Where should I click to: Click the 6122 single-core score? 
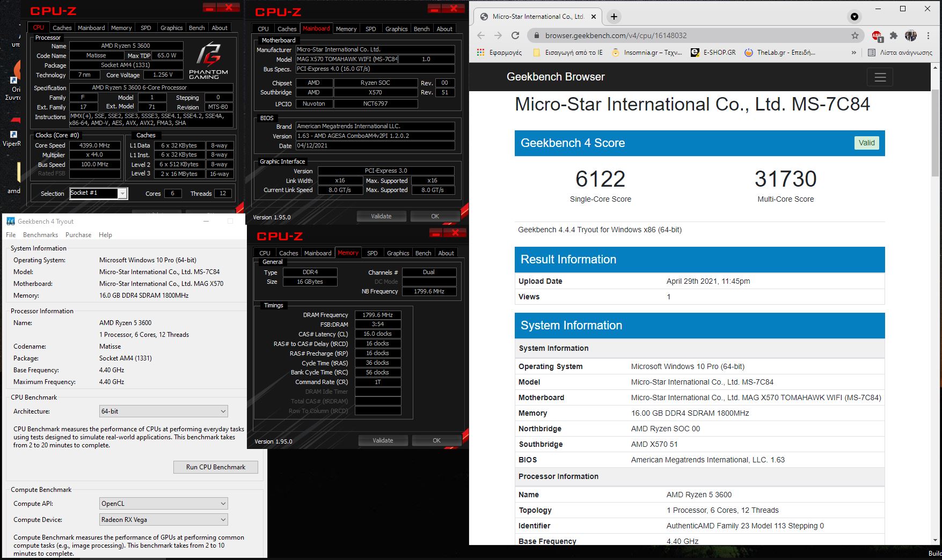pos(600,179)
